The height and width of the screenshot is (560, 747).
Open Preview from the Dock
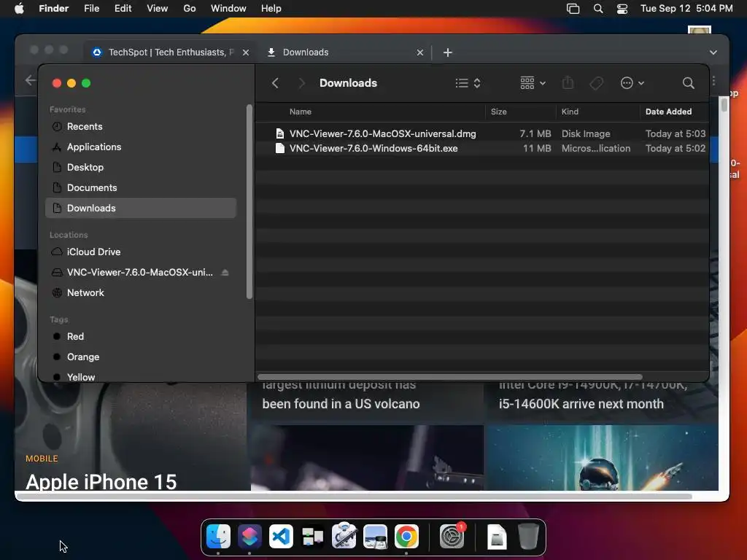[x=375, y=536]
